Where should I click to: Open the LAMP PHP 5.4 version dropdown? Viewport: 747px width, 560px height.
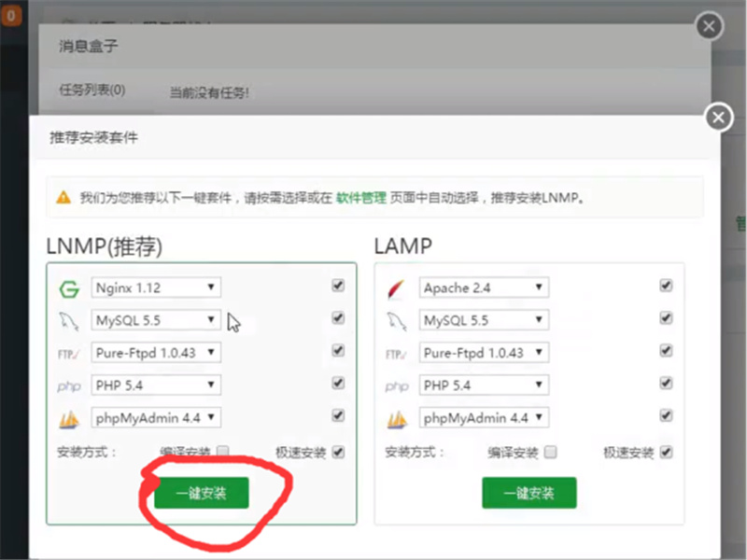(x=484, y=385)
